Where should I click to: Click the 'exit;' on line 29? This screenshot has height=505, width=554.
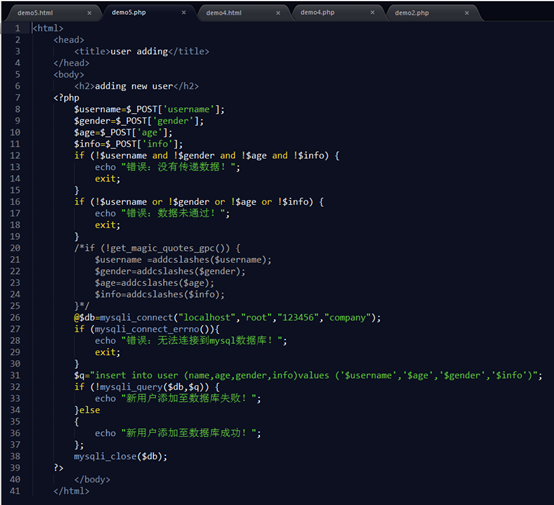click(107, 352)
